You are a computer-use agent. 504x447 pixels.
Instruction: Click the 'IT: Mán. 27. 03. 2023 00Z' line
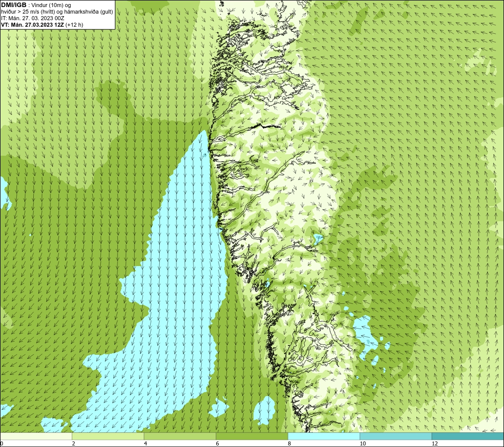(x=32, y=18)
